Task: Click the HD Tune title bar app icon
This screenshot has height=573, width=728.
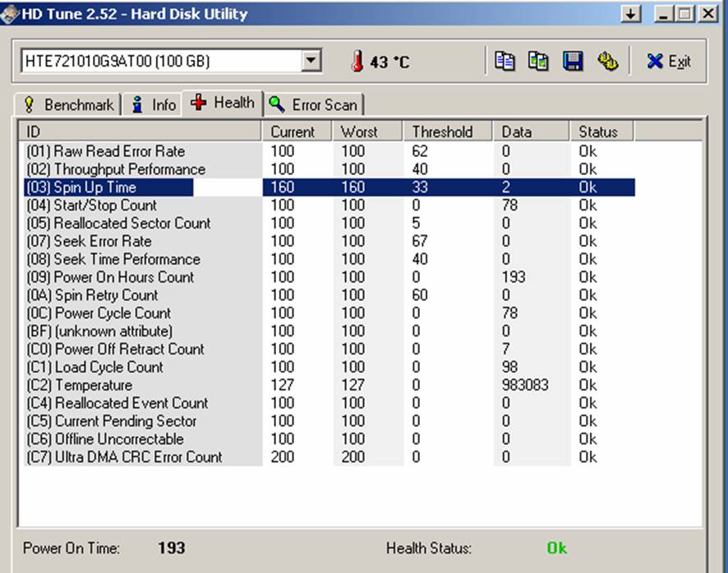Action: tap(11, 14)
